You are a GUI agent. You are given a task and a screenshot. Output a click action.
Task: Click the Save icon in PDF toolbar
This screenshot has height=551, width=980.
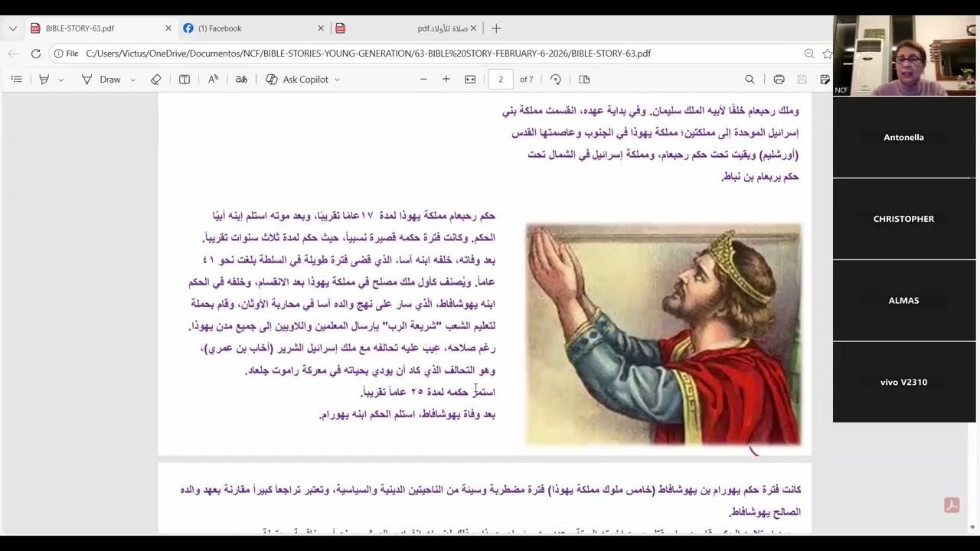pos(802,80)
